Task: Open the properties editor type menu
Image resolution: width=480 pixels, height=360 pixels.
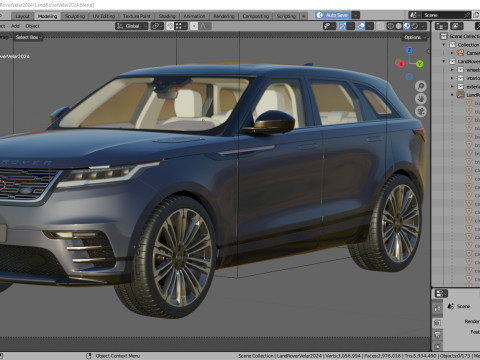Action: pos(441,294)
